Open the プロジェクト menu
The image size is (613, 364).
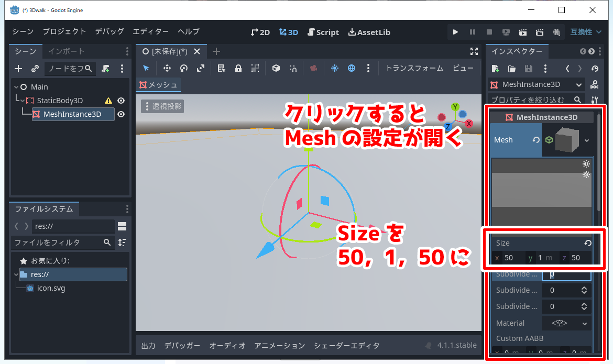click(x=64, y=31)
